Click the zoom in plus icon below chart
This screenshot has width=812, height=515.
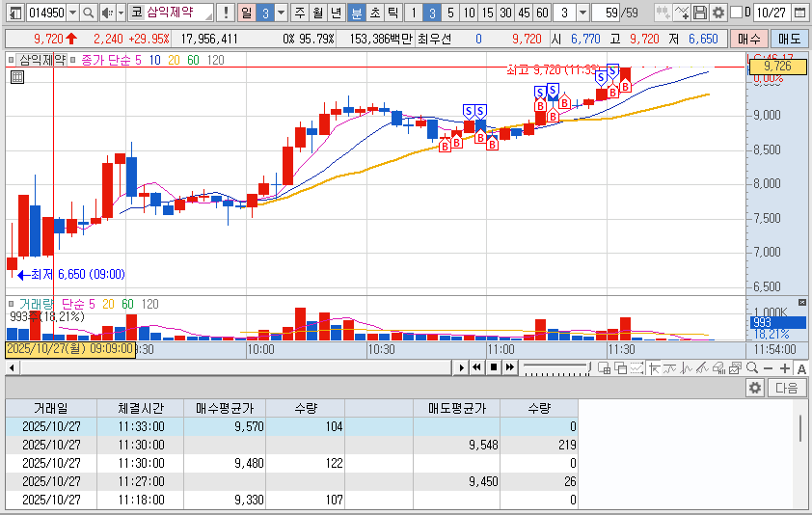click(x=785, y=367)
